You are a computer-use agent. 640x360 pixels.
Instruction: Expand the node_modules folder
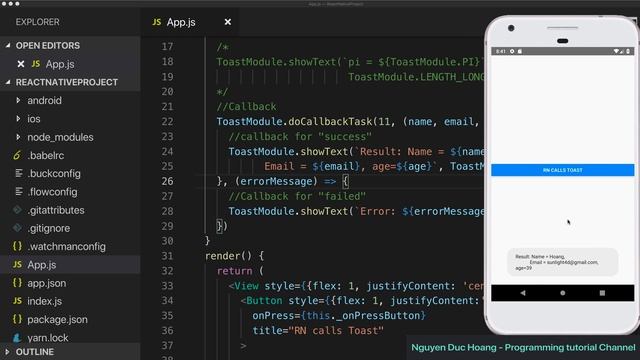click(x=18, y=137)
